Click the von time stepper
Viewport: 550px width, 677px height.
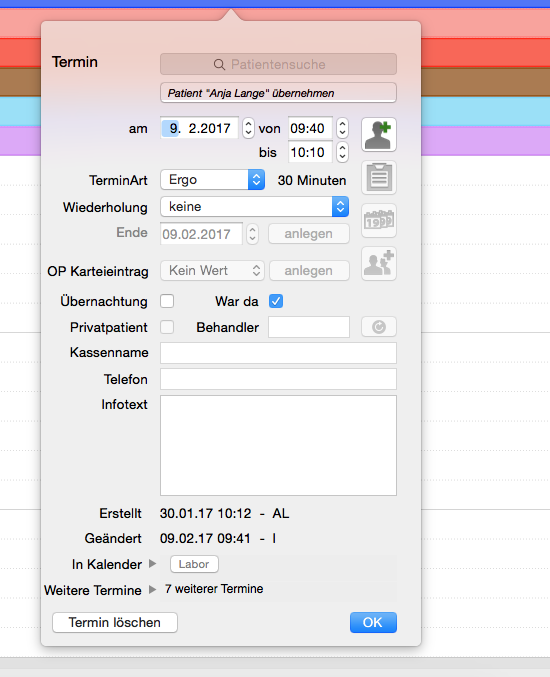tap(342, 128)
